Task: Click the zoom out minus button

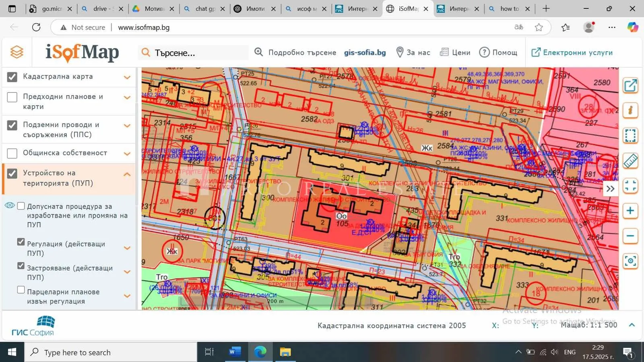Action: click(630, 236)
